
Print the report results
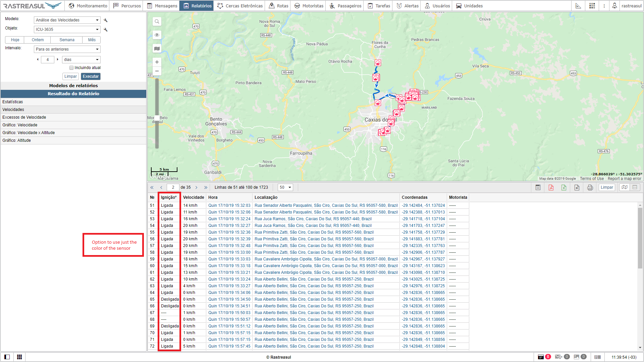point(590,187)
